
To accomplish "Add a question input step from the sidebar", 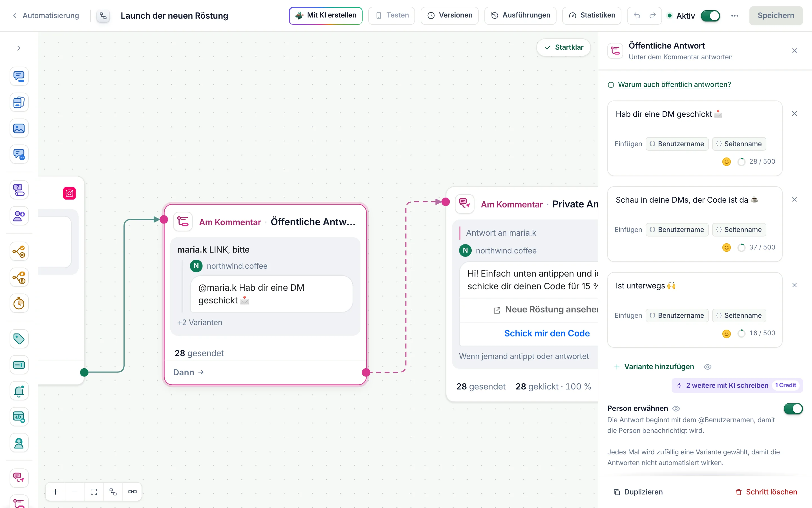I will pos(19,190).
